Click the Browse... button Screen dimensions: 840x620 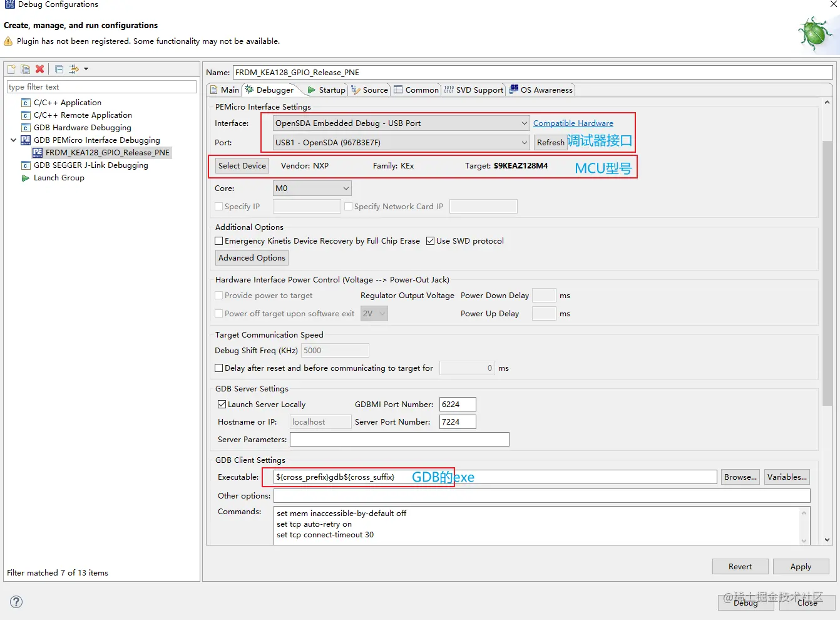tap(740, 477)
